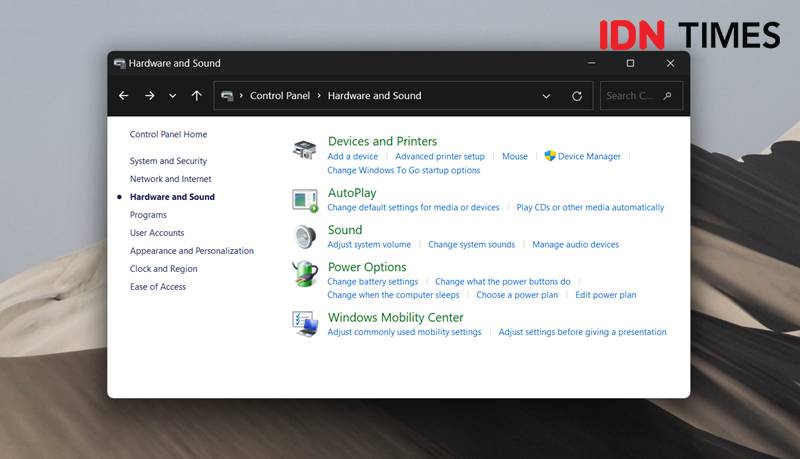Open the Devices and Printers icon

coord(305,150)
